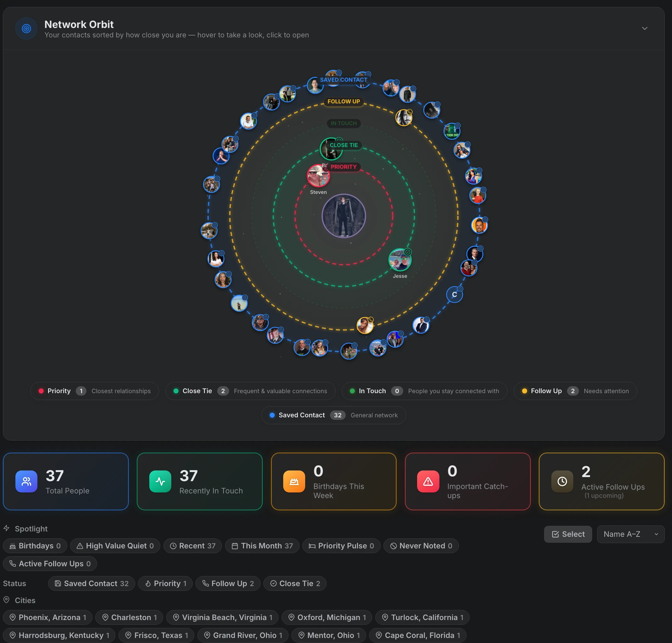Open the contact bubble with letter C

[x=454, y=294]
